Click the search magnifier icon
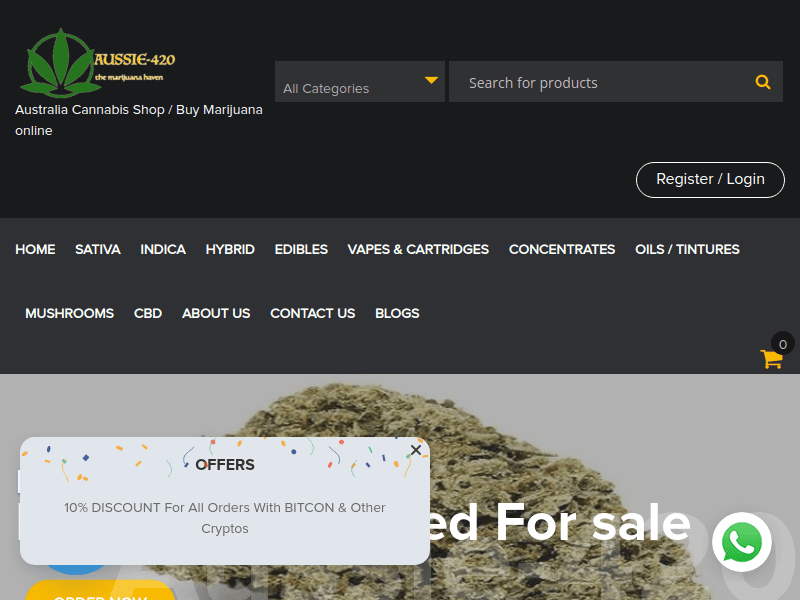 pos(763,82)
